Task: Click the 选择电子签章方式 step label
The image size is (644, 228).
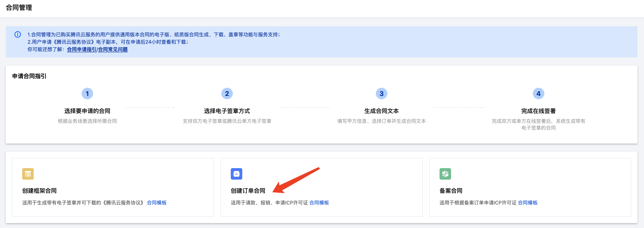Action: click(227, 111)
